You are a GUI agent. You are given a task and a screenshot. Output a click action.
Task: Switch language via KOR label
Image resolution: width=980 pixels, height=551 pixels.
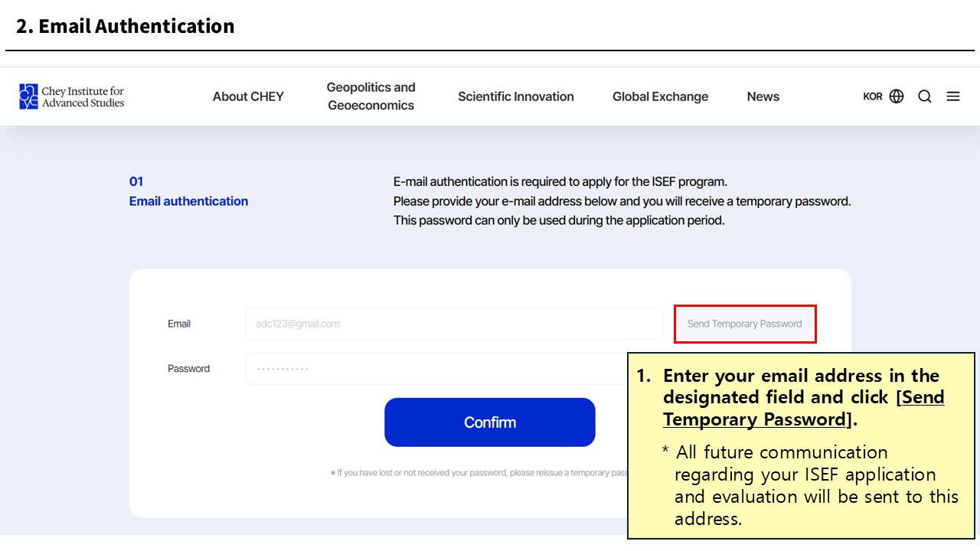(x=873, y=96)
